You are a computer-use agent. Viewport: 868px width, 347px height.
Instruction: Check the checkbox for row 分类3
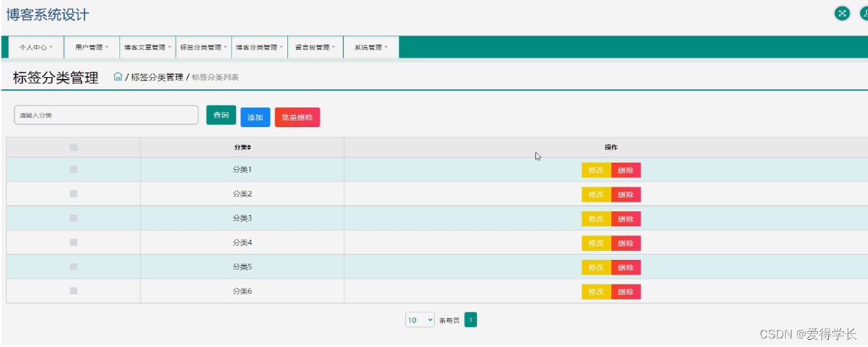click(x=73, y=218)
